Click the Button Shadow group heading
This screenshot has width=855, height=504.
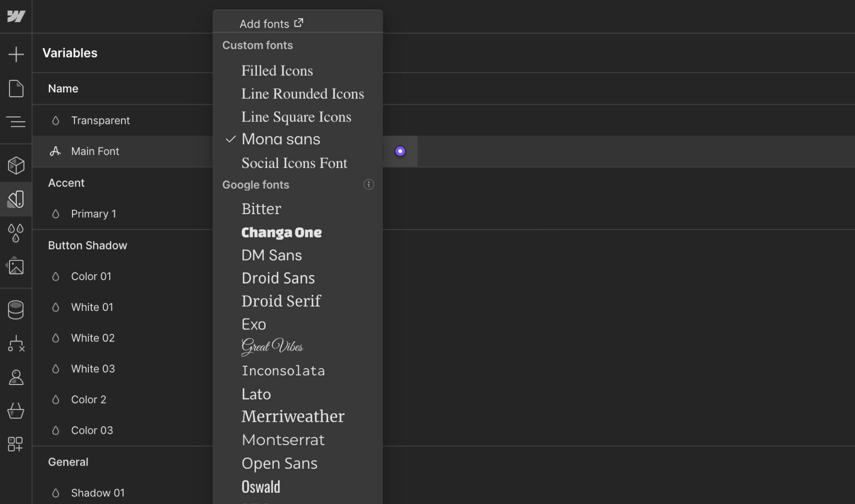[87, 245]
